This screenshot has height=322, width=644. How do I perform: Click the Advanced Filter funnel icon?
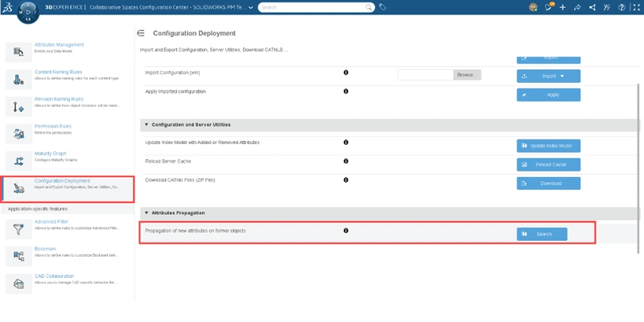pyautogui.click(x=19, y=229)
